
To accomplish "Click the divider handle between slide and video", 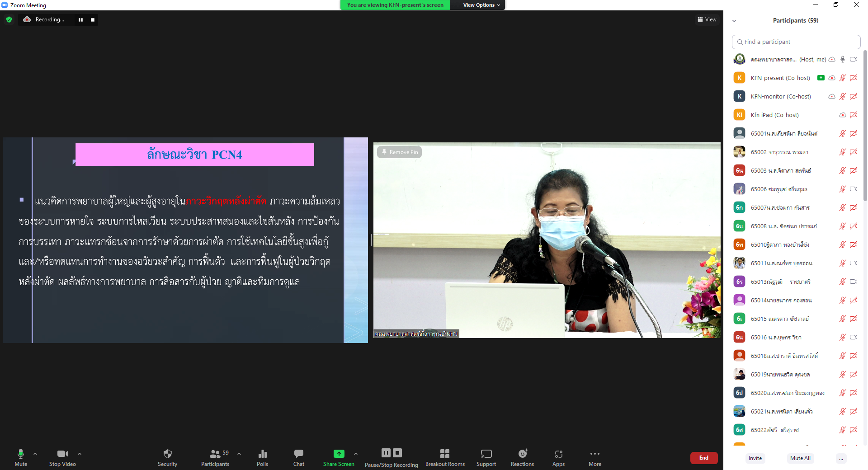I will 371,240.
